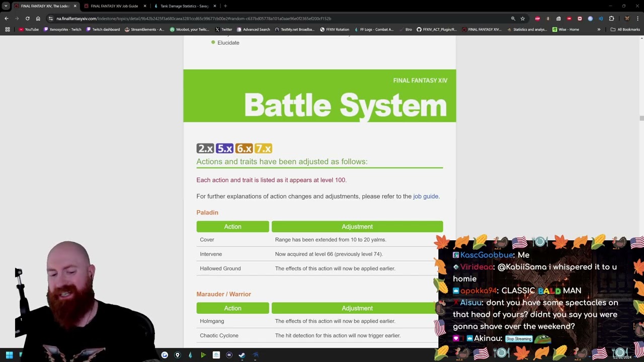
Task: Select the Hallowed Ground action cell
Action: pyautogui.click(x=232, y=268)
